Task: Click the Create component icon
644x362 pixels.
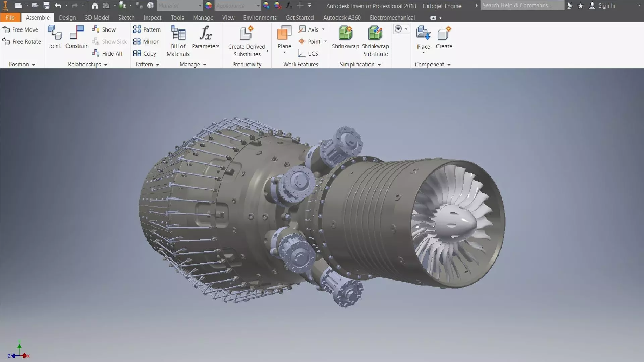Action: tap(444, 37)
